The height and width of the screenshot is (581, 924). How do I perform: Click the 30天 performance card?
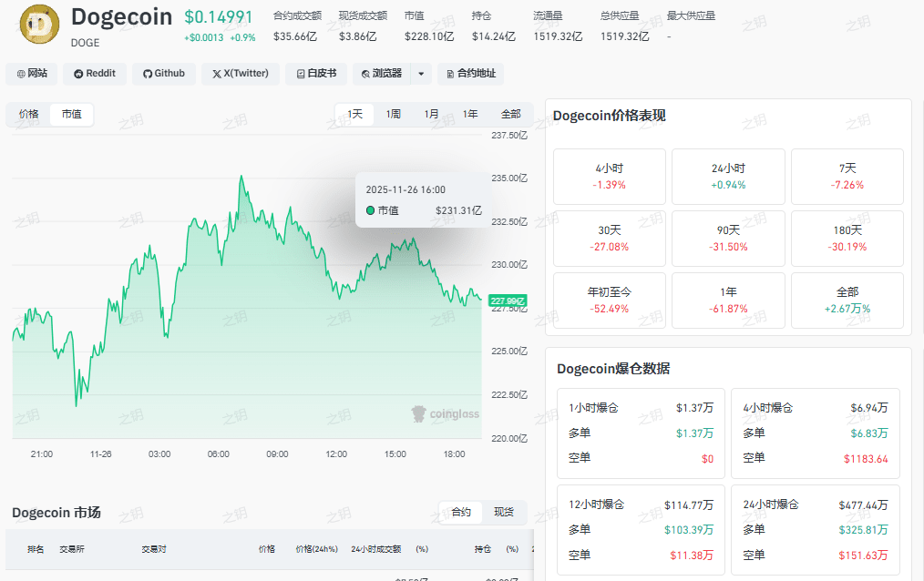point(610,239)
